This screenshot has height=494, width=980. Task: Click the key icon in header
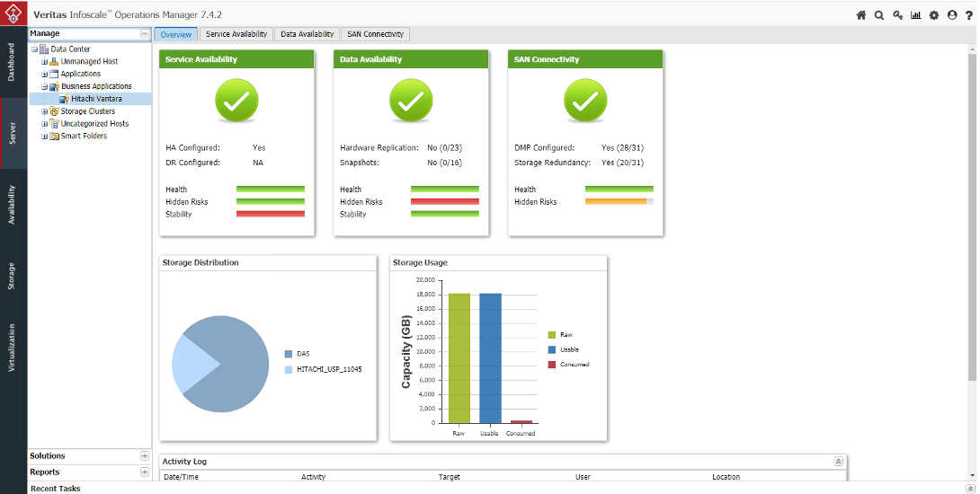[x=897, y=15]
